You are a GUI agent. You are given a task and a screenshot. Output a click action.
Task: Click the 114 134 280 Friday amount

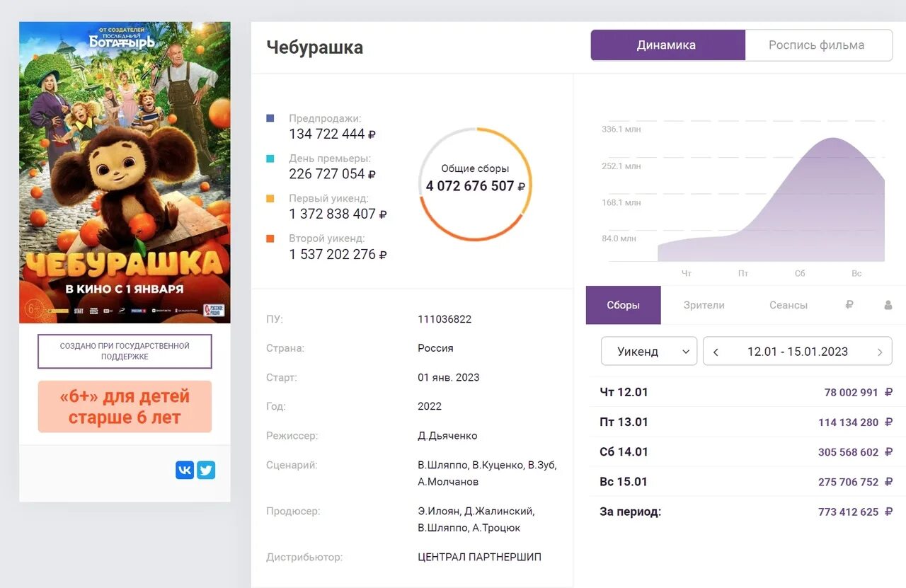[848, 422]
